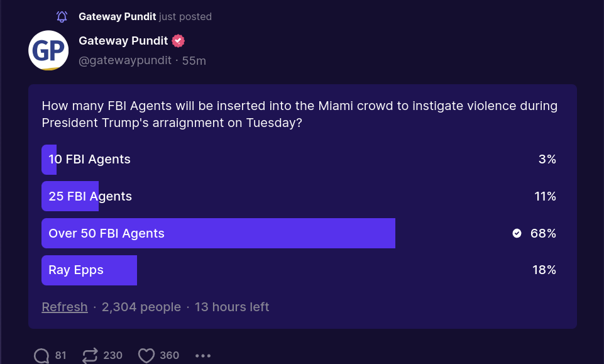Click the poll question text
Screen dimensions: 604x364
click(x=299, y=114)
